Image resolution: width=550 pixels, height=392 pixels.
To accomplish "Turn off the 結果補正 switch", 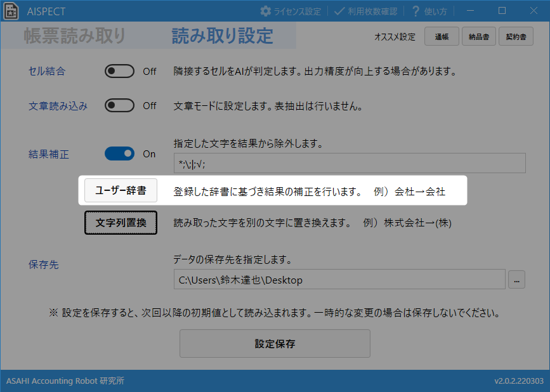I will [x=119, y=154].
